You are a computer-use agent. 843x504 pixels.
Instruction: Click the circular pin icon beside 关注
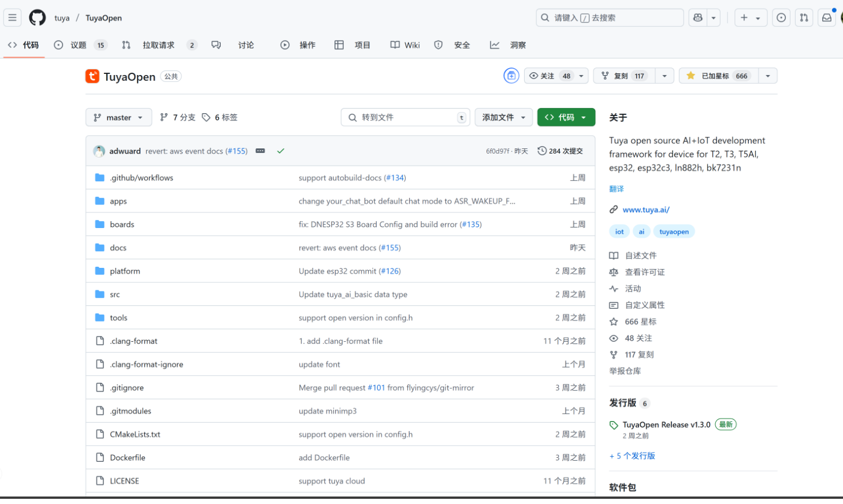point(511,76)
